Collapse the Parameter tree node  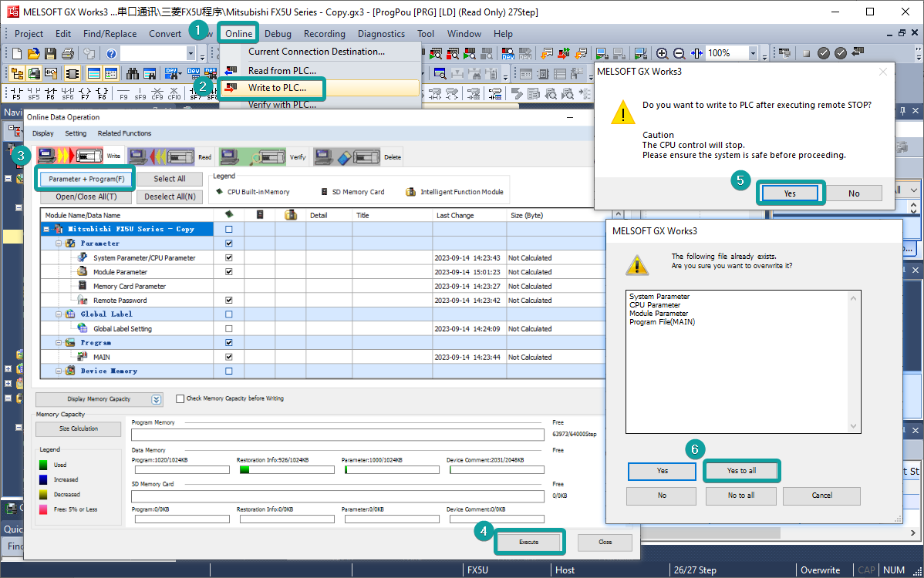click(59, 244)
